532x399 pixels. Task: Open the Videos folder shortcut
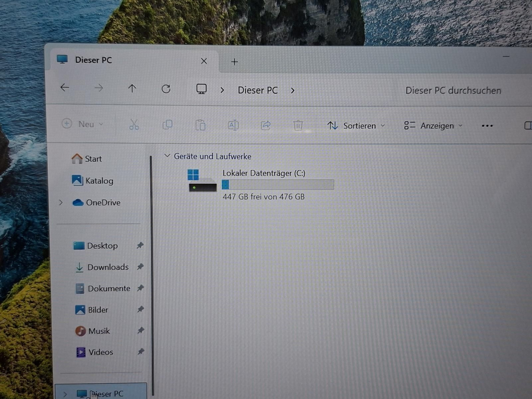point(95,352)
